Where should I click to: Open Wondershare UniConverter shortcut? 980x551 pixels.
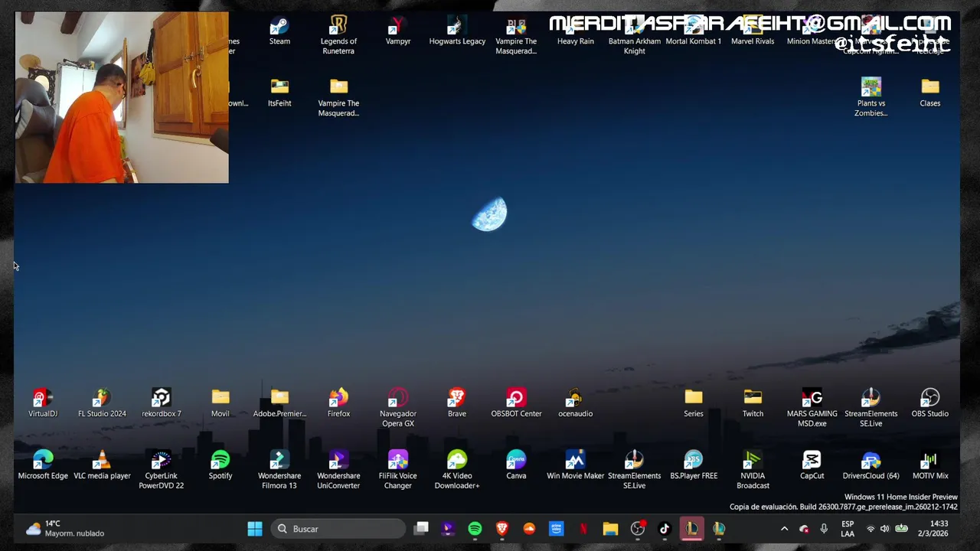(338, 470)
